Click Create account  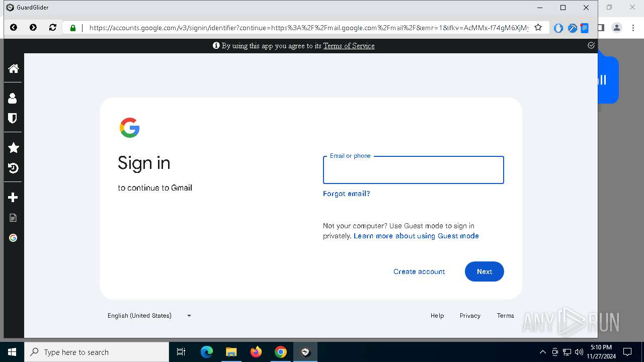(x=419, y=271)
